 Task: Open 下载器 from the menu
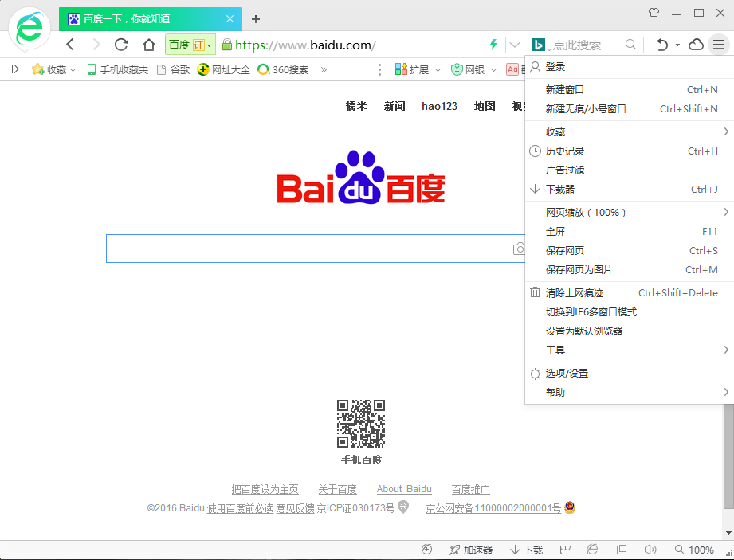[x=630, y=189]
